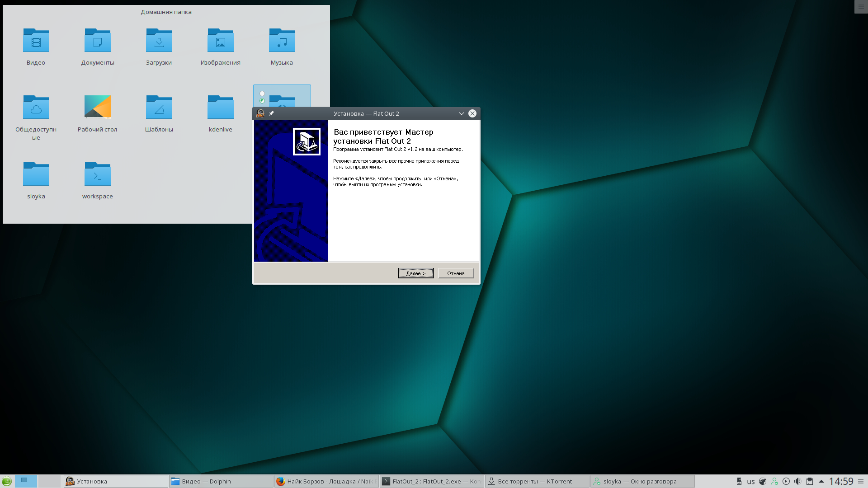
Task: Click the FO2 window menu icon
Action: pyautogui.click(x=260, y=113)
